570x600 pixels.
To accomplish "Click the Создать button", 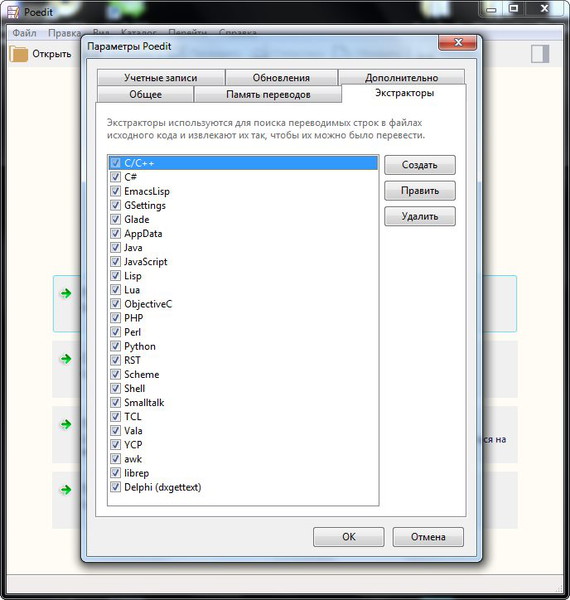I will (420, 165).
